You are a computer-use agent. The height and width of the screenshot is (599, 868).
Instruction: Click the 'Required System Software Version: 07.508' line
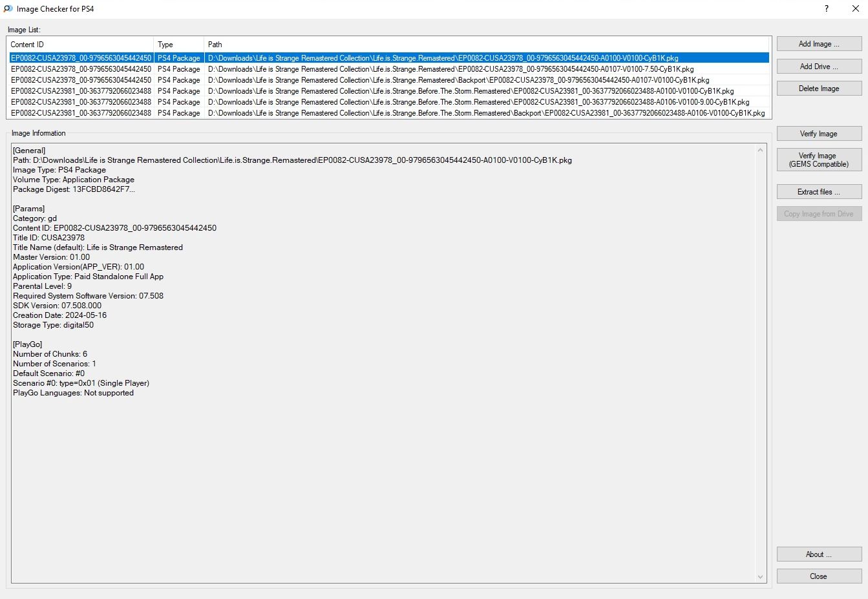89,296
